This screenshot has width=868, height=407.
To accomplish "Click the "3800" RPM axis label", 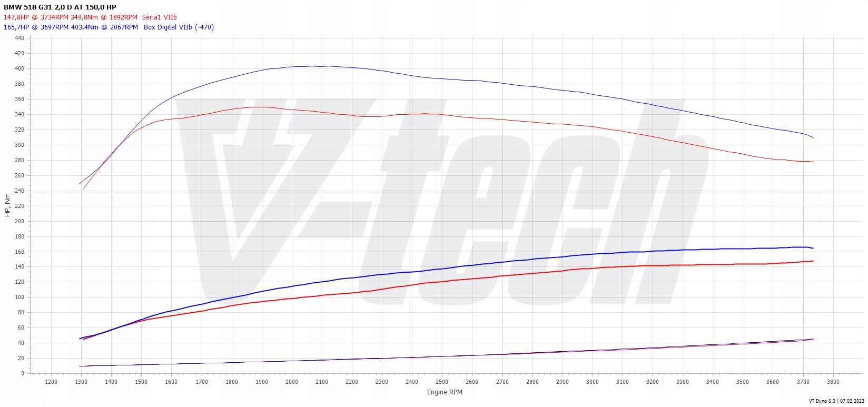I will point(833,382).
